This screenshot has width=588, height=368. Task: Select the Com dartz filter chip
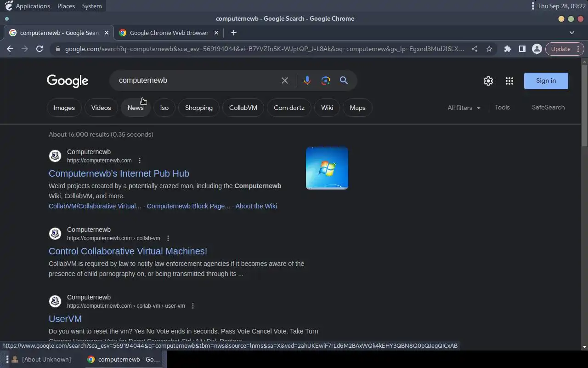(289, 108)
